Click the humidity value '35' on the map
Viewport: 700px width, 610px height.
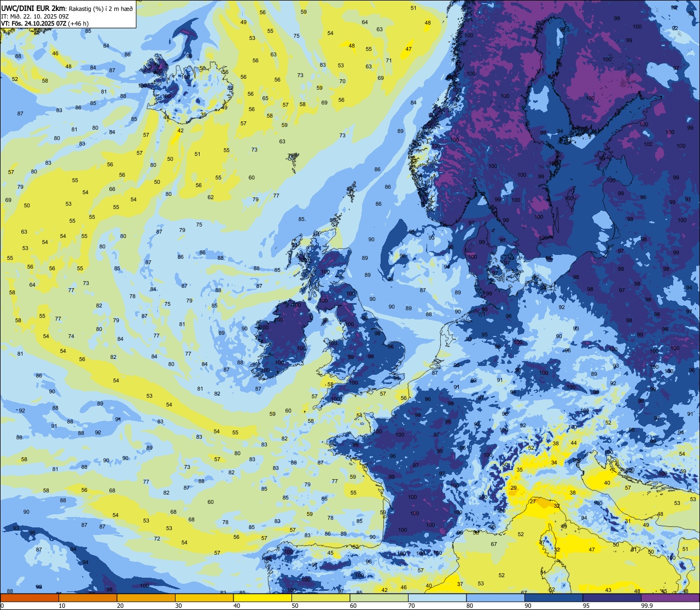(x=520, y=470)
